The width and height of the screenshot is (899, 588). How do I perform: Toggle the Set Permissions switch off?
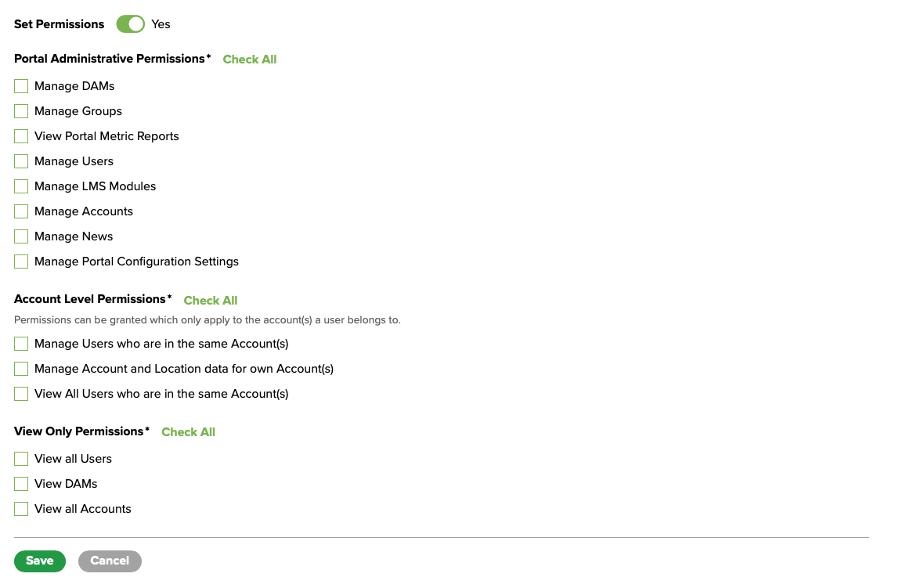click(131, 24)
